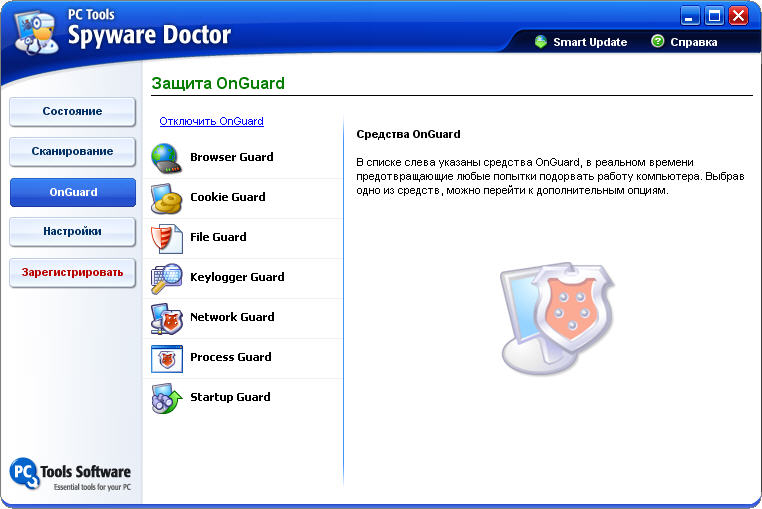Click the Process Guard window icon
Image resolution: width=762 pixels, height=509 pixels.
(x=167, y=359)
